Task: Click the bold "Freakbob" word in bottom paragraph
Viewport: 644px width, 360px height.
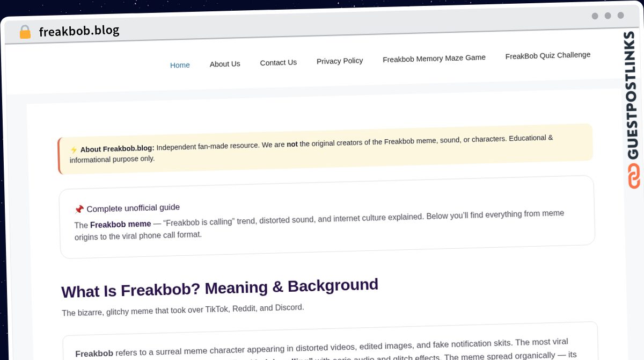Action: tap(94, 354)
